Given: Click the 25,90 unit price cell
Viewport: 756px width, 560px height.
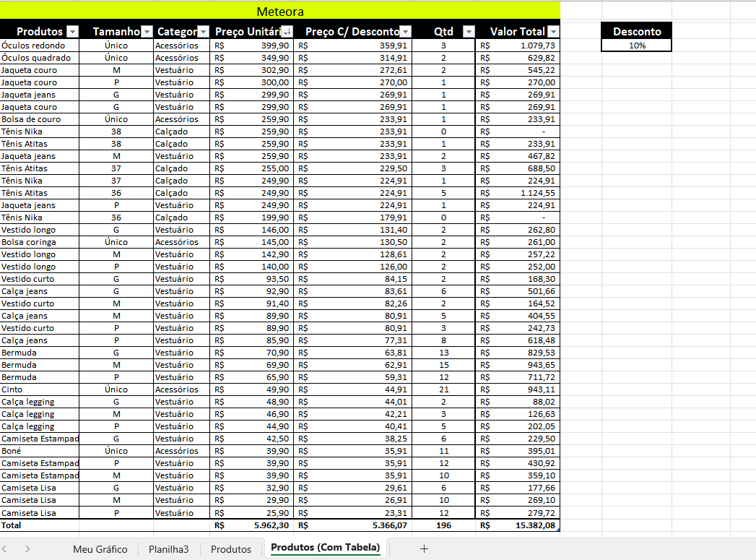Looking at the screenshot, I should (x=252, y=513).
